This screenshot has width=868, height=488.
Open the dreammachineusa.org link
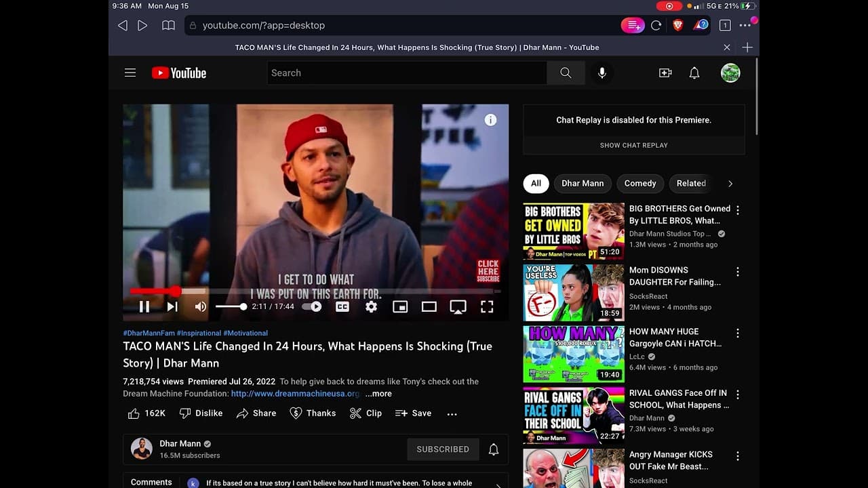(x=295, y=394)
